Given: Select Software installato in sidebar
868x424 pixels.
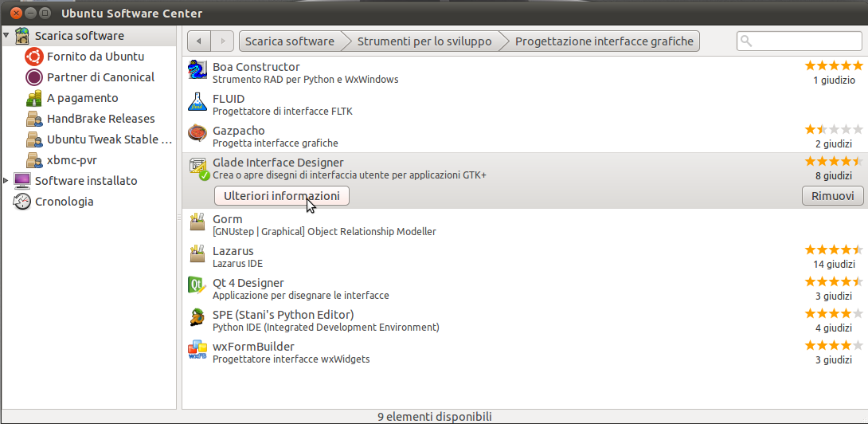Looking at the screenshot, I should [86, 181].
